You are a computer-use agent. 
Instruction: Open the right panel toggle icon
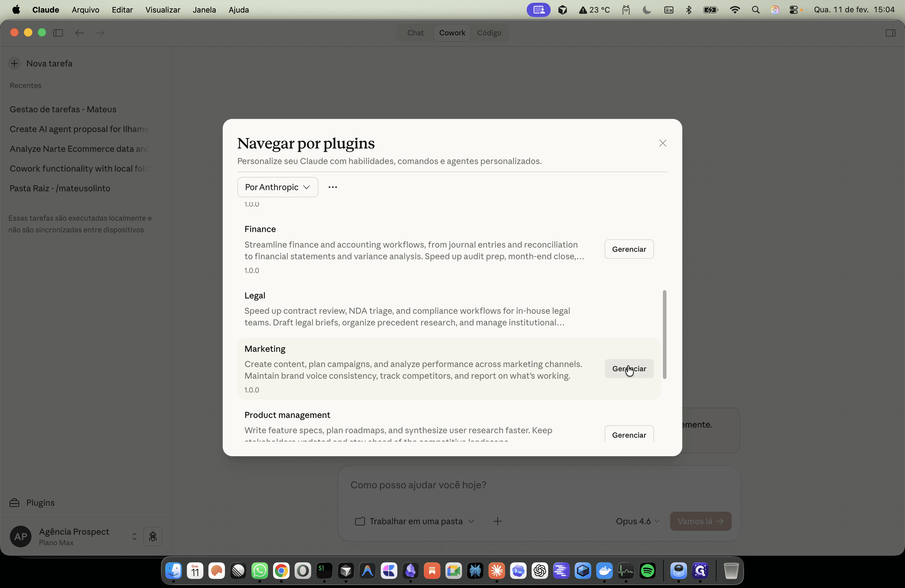pos(890,33)
